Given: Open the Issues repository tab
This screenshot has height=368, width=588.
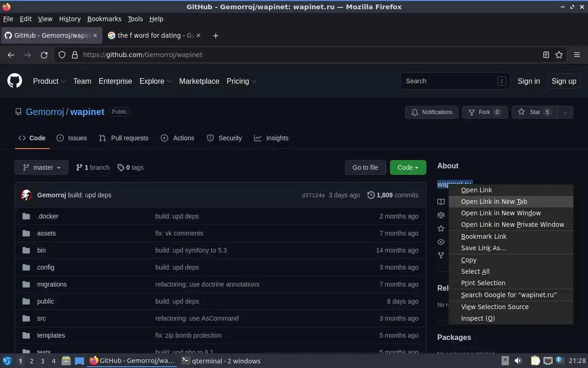Looking at the screenshot, I should [x=72, y=138].
